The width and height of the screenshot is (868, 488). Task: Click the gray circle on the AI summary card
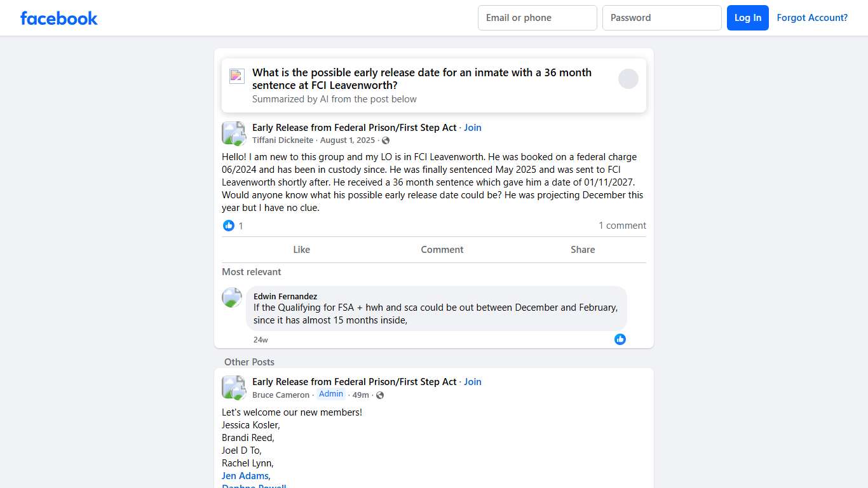pyautogui.click(x=628, y=78)
